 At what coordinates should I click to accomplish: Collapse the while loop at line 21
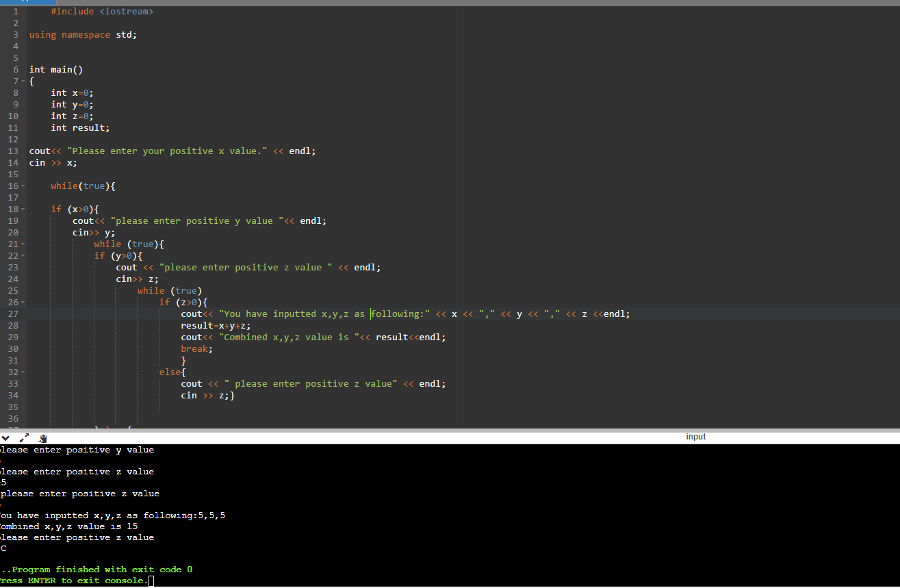pos(23,244)
